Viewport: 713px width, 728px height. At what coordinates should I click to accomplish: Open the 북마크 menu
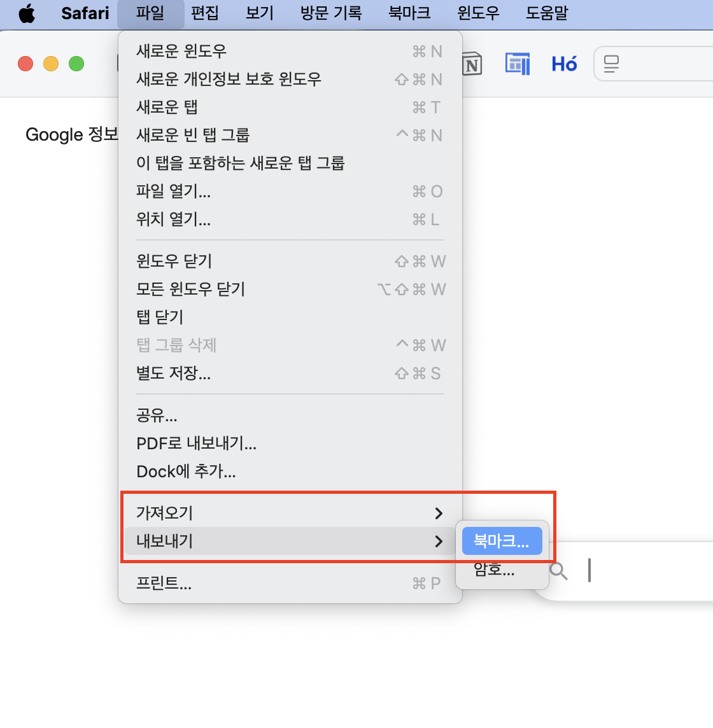point(409,14)
